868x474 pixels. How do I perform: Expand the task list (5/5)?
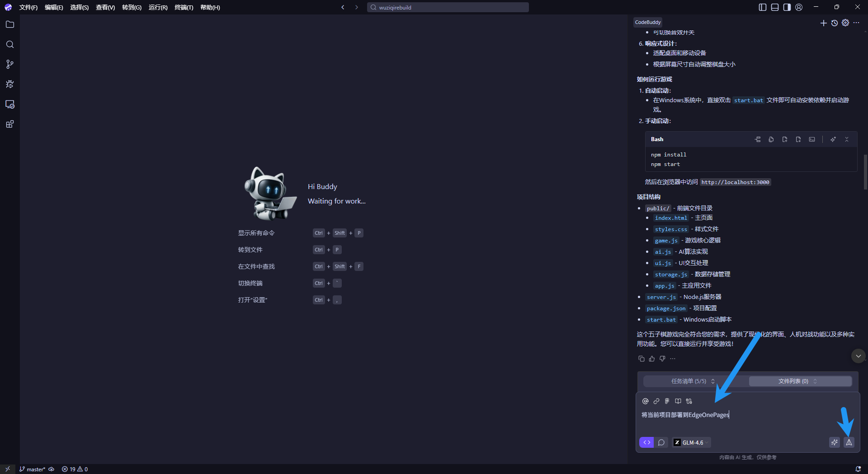693,381
